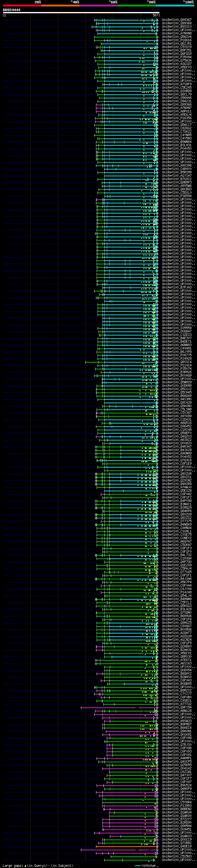Pick the UniRef100_B4E3V7 row label

pos(177,338)
